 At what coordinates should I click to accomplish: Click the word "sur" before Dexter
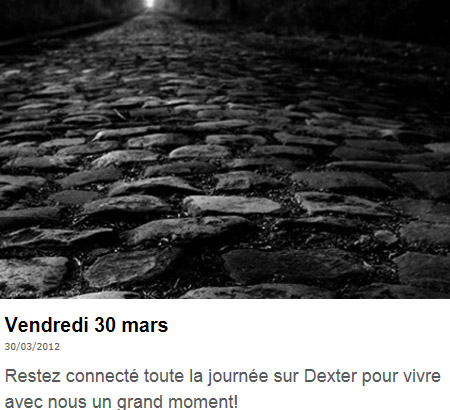point(286,377)
